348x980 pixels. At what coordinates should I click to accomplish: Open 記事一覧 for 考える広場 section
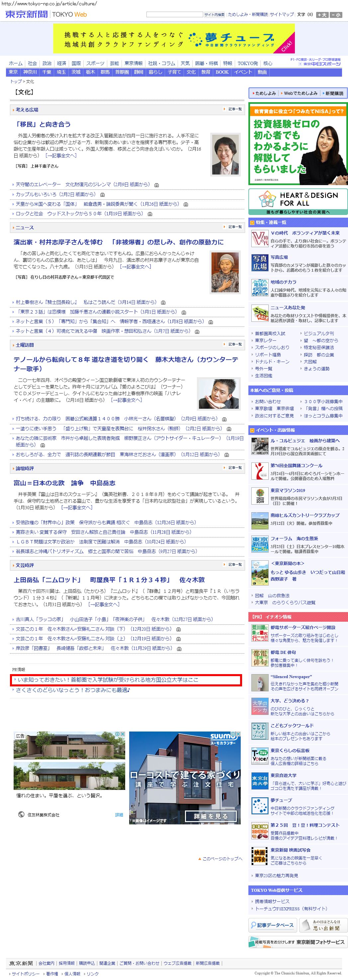(x=233, y=109)
